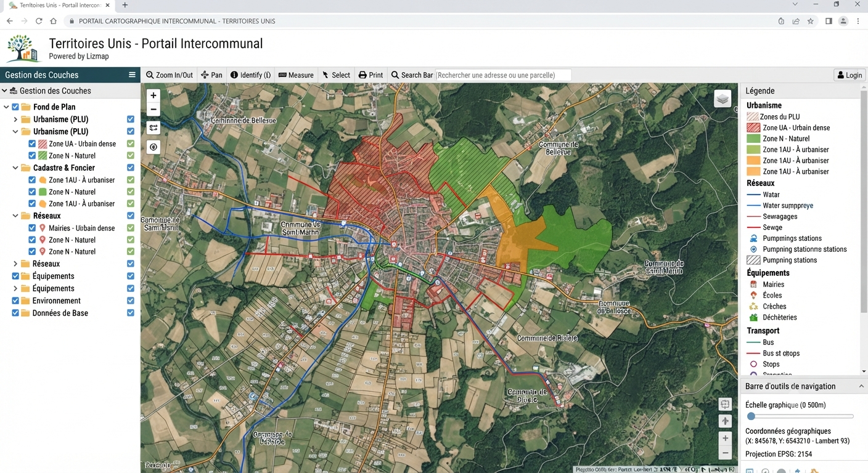
Task: Toggle the blue checkbox on Cadastre & Foncier row
Action: [x=131, y=168]
